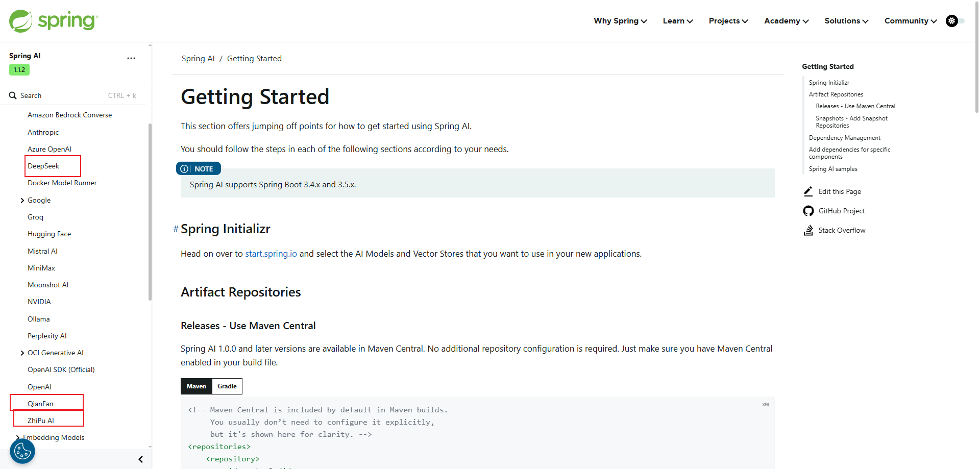Viewport: 980px width, 469px height.
Task: Expand the OCI Generative AI chevron
Action: tap(22, 353)
